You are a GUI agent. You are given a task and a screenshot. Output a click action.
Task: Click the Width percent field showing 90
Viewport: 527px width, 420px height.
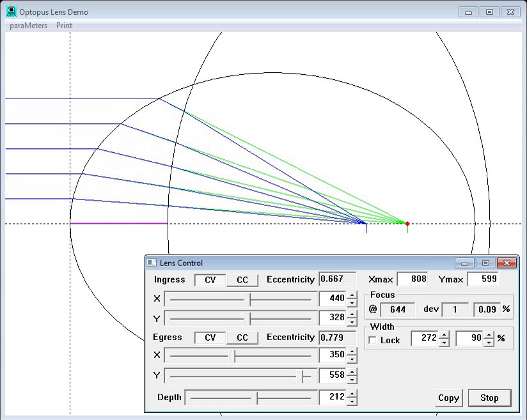[x=470, y=338]
